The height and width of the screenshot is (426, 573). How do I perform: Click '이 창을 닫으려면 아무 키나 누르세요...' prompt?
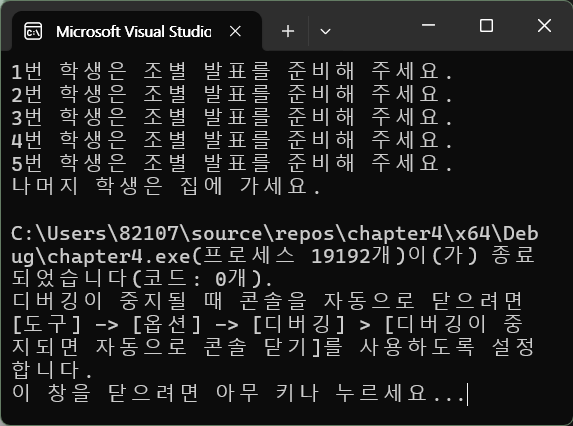coord(238,394)
